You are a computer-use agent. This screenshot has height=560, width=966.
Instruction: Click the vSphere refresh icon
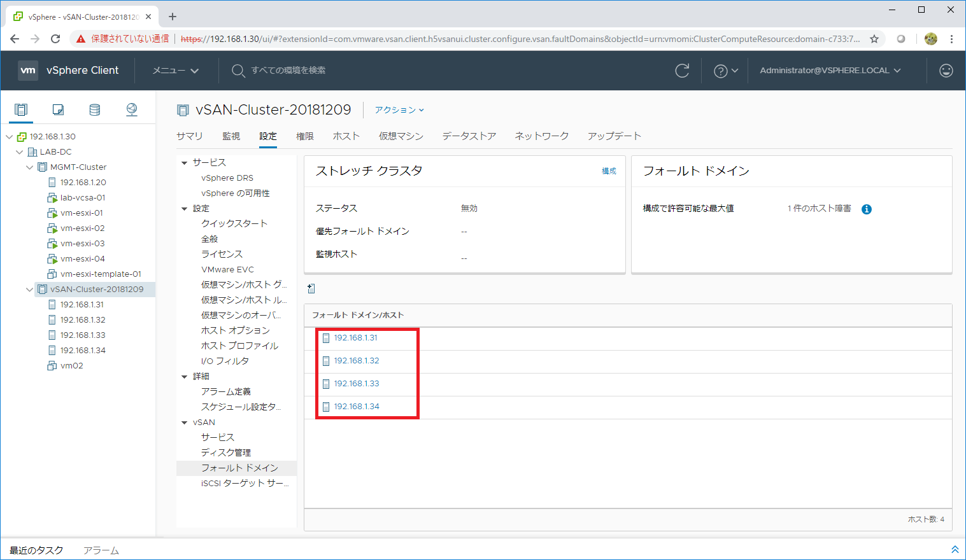coord(682,71)
